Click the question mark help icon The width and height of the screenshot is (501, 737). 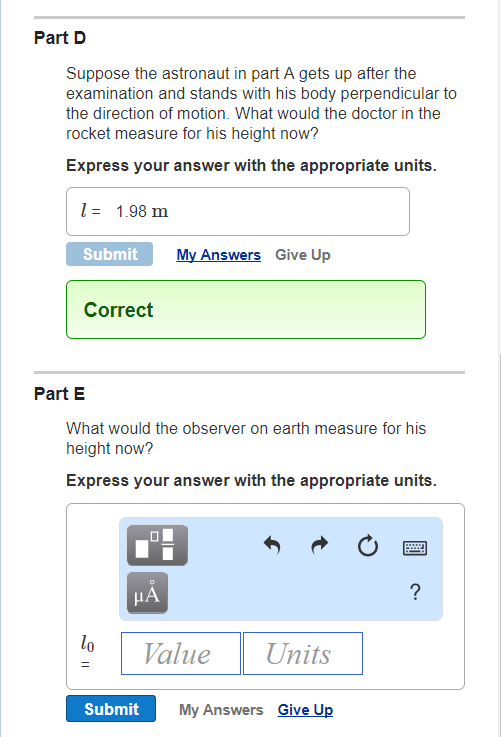[x=415, y=592]
